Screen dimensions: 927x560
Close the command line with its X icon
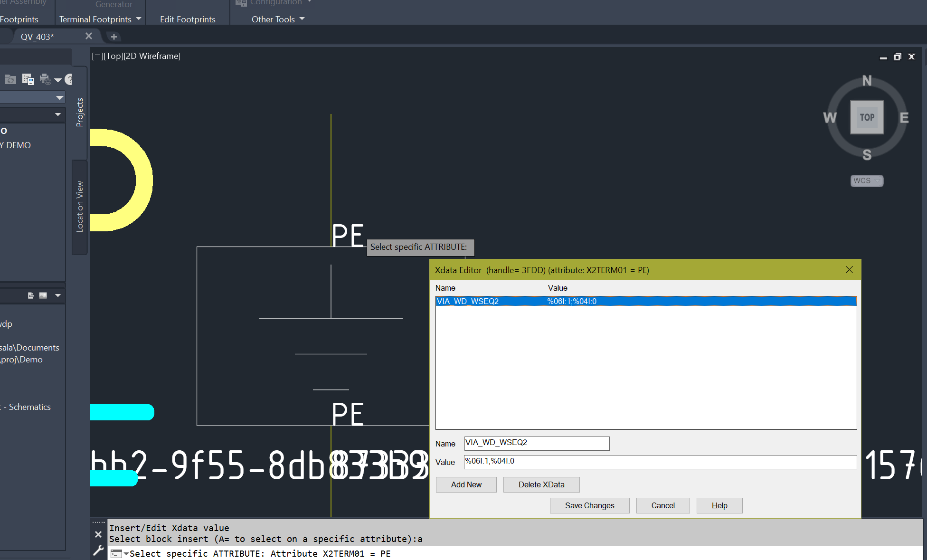coord(98,534)
